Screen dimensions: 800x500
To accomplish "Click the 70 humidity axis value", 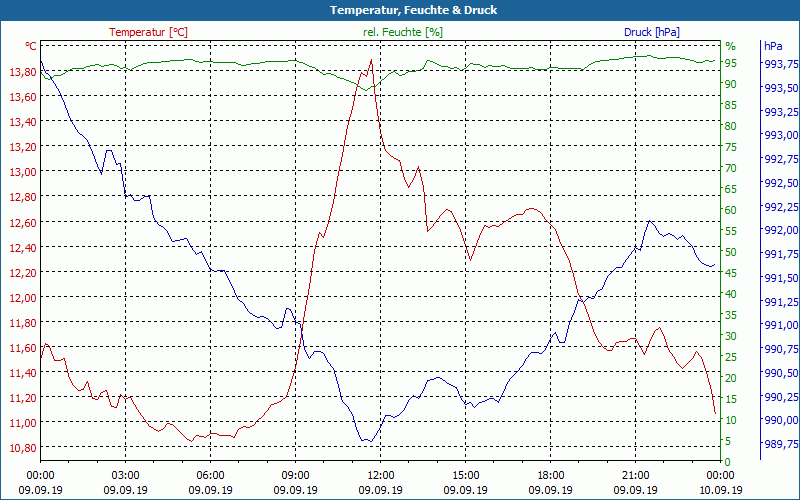I will pos(731,168).
